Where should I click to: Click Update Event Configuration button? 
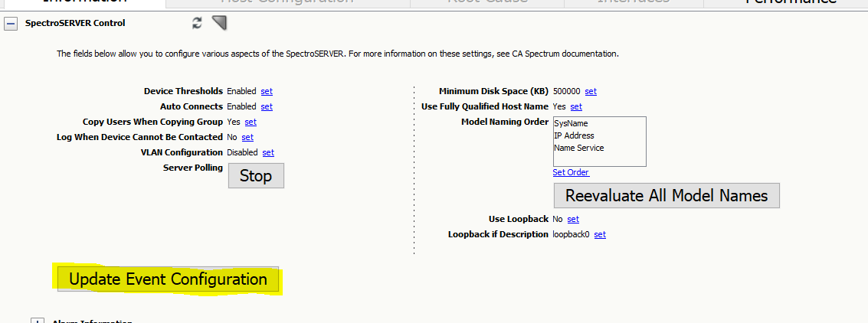pyautogui.click(x=169, y=279)
